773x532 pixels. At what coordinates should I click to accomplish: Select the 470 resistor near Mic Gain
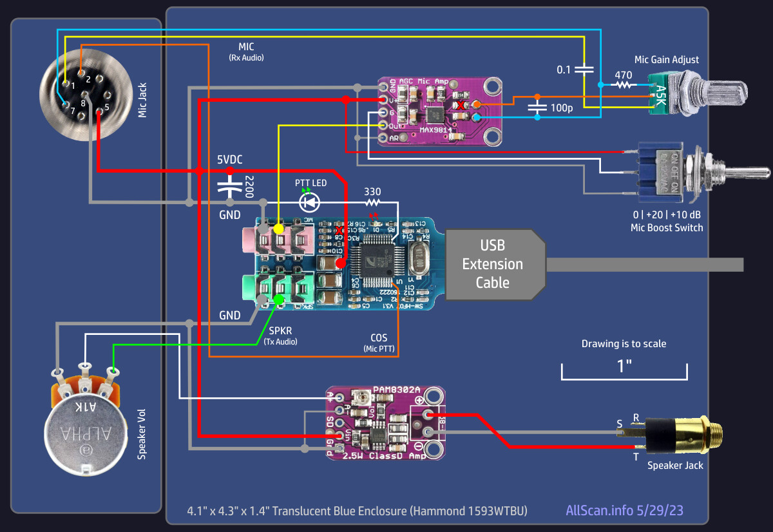622,84
